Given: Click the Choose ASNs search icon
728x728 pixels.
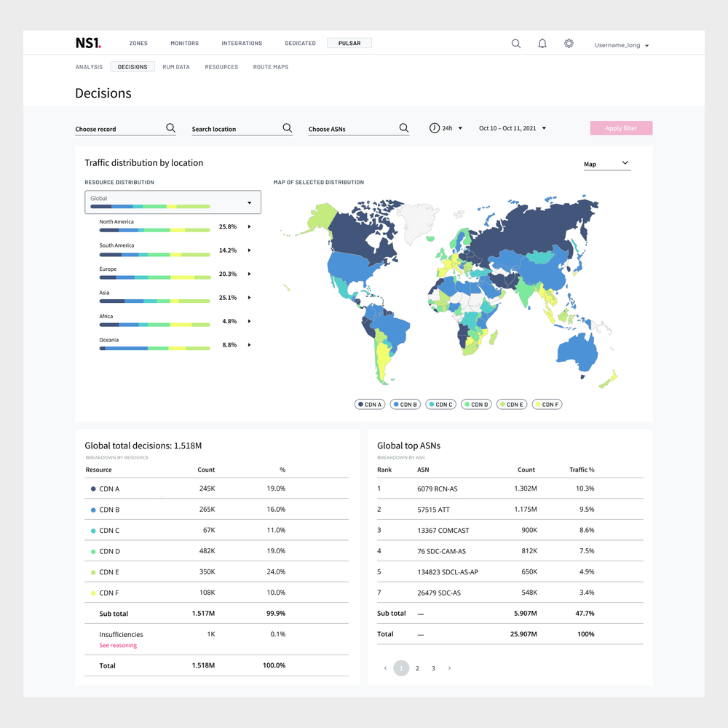Looking at the screenshot, I should pos(404,127).
